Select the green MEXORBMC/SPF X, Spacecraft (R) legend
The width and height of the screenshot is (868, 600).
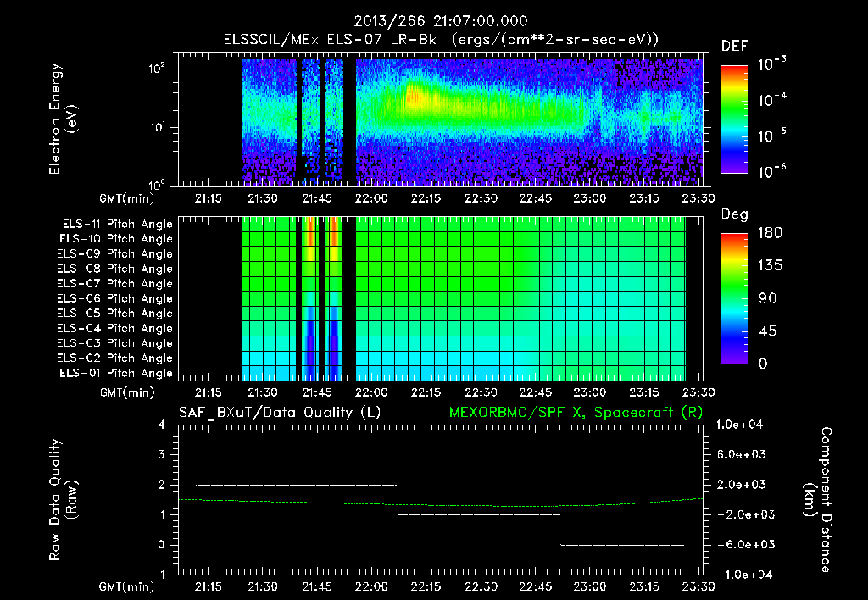point(576,413)
